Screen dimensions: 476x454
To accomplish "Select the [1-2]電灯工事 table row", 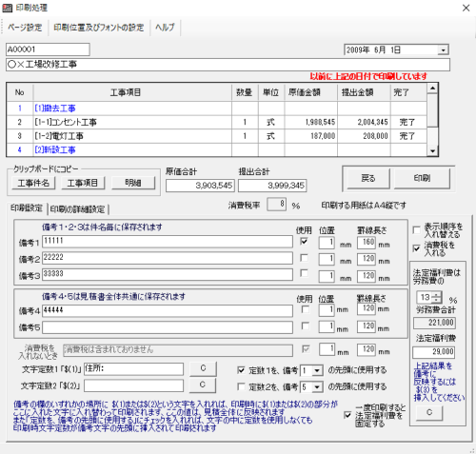I will (x=217, y=136).
